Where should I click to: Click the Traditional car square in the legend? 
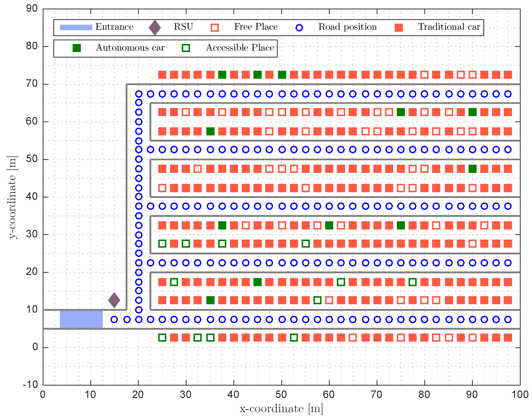tap(398, 27)
